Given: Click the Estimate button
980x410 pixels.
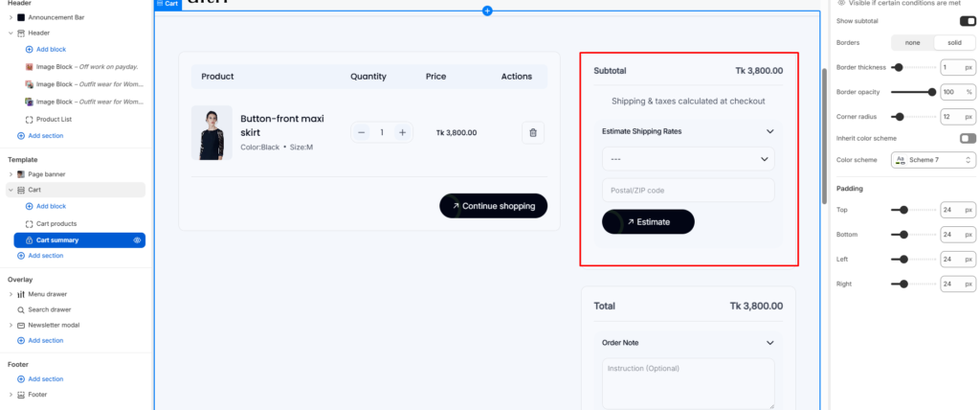Looking at the screenshot, I should tap(648, 221).
